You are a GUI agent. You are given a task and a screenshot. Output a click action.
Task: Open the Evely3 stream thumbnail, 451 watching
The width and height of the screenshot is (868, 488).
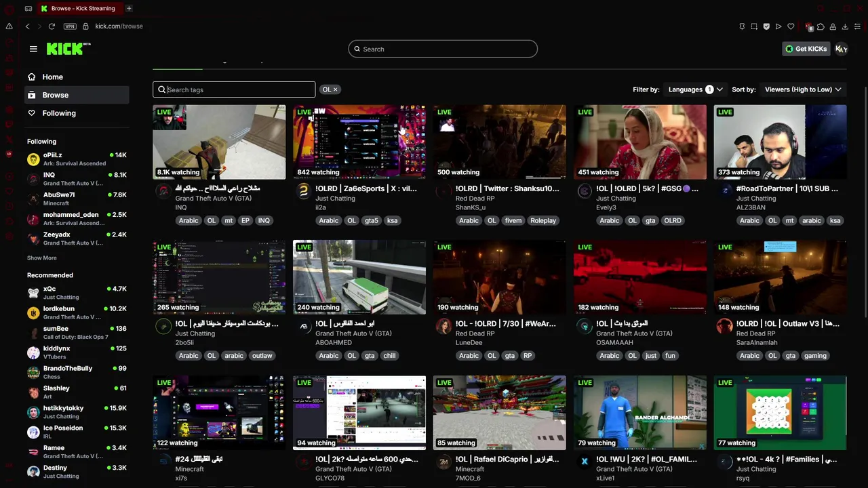[639, 142]
